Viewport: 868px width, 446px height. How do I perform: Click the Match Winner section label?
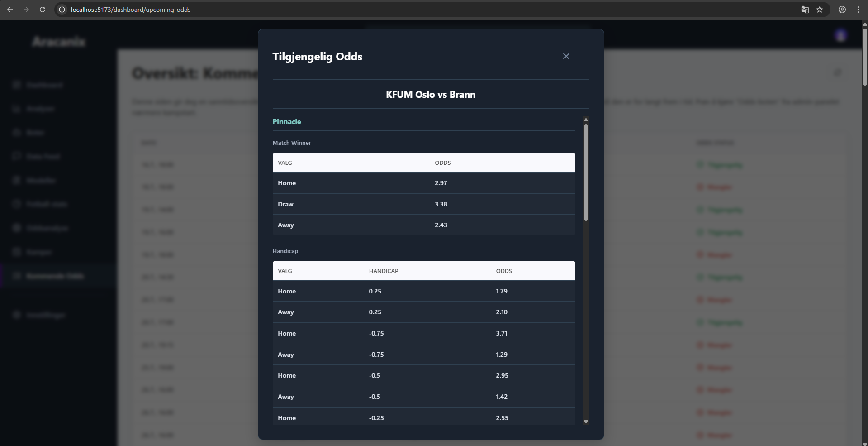(292, 143)
